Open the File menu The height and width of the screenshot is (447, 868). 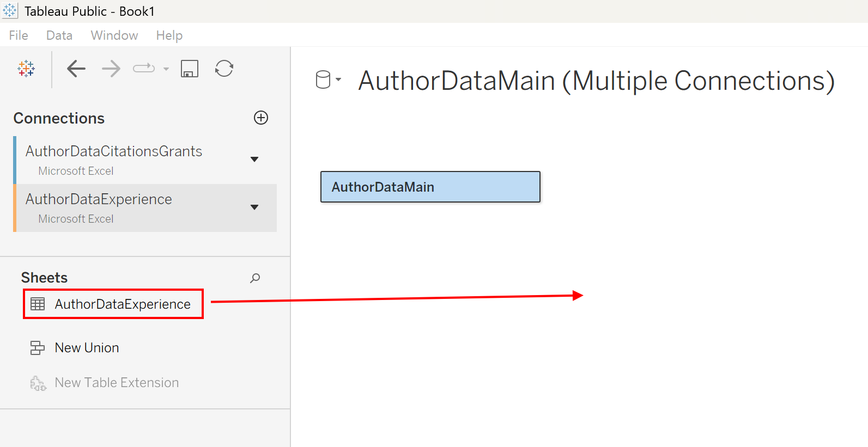[x=19, y=35]
